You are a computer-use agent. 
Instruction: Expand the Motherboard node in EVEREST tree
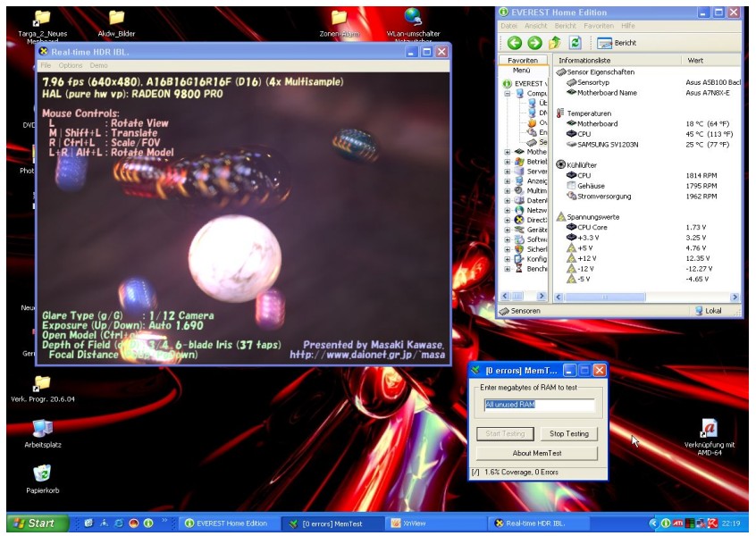pos(508,152)
